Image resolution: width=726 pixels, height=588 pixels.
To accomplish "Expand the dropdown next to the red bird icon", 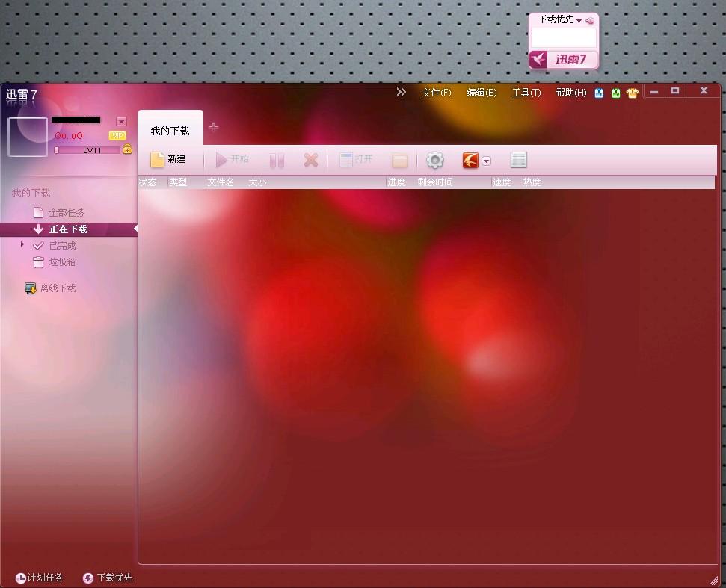I will 486,161.
